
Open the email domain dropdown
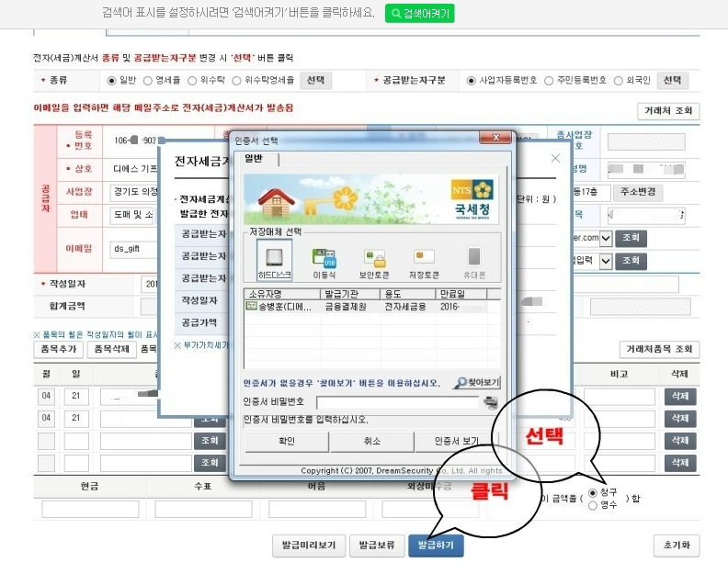tap(605, 238)
